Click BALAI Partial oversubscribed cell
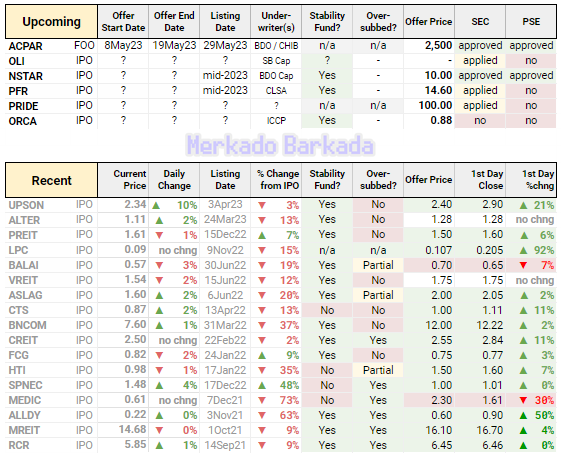The width and height of the screenshot is (561, 456). point(378,265)
